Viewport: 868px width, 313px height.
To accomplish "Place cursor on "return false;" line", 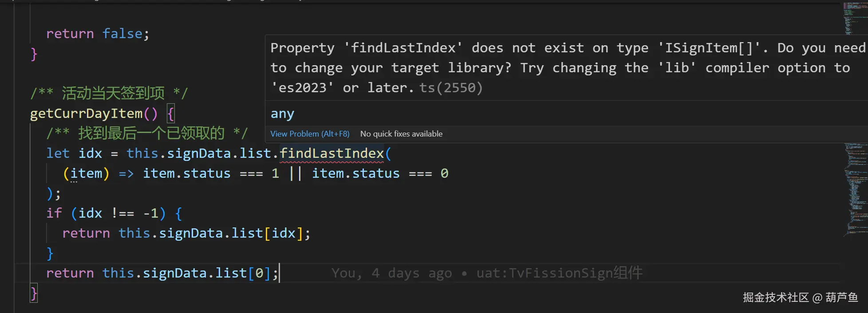I will (98, 34).
